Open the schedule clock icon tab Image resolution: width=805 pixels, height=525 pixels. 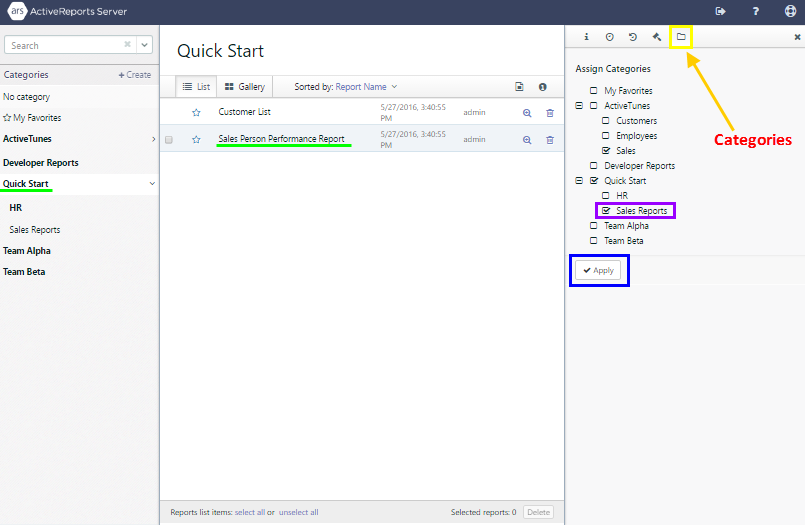(x=609, y=37)
